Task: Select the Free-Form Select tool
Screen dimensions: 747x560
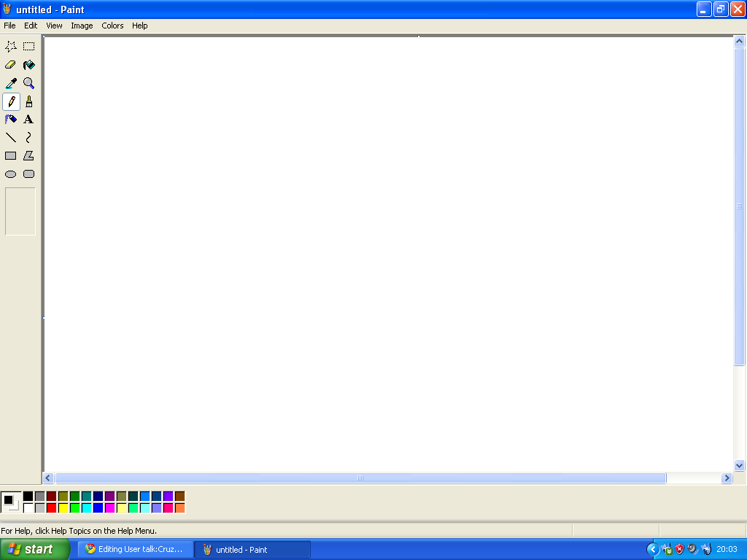Action: (11, 47)
